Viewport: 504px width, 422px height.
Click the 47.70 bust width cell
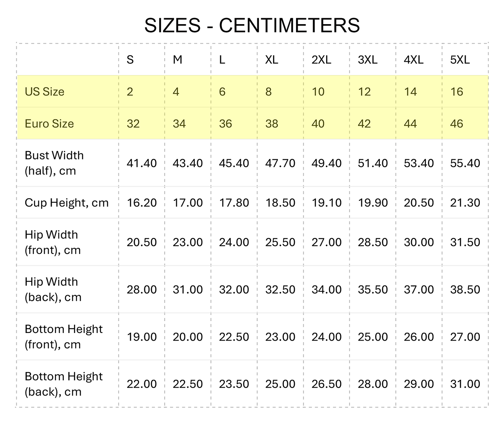tap(280, 163)
